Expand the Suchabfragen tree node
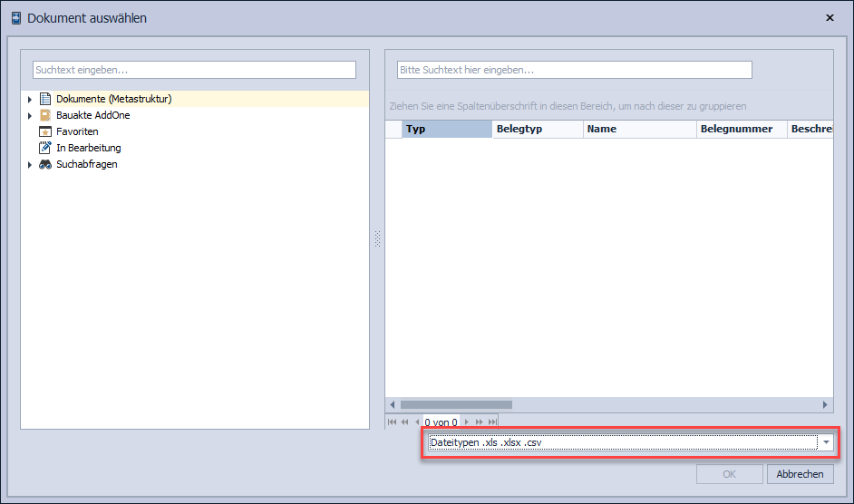Image resolution: width=854 pixels, height=504 pixels. [x=30, y=164]
